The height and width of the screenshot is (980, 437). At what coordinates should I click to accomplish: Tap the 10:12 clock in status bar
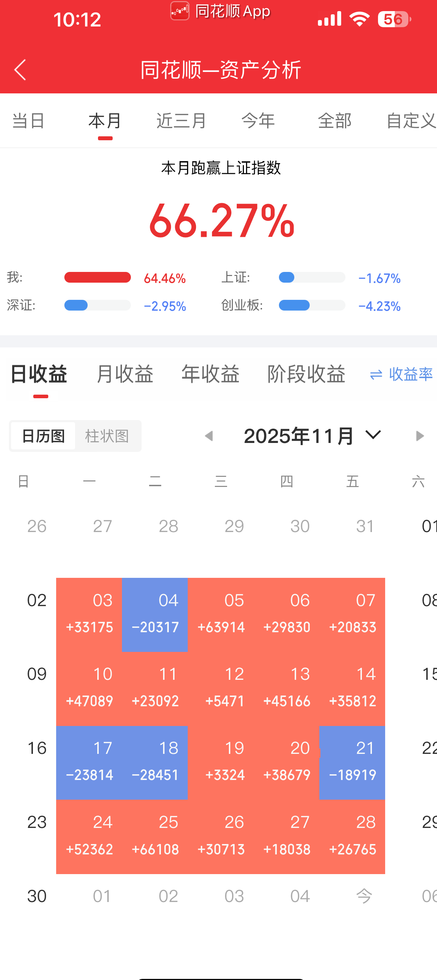77,20
